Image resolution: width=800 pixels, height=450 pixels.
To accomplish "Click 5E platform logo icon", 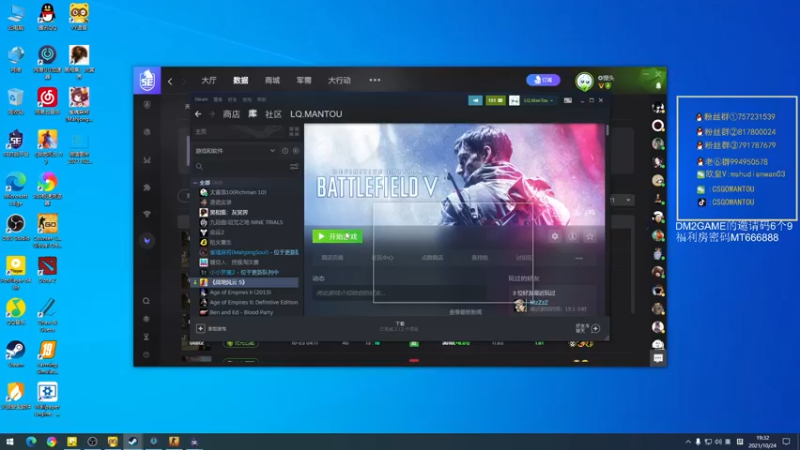I will pyautogui.click(x=147, y=80).
